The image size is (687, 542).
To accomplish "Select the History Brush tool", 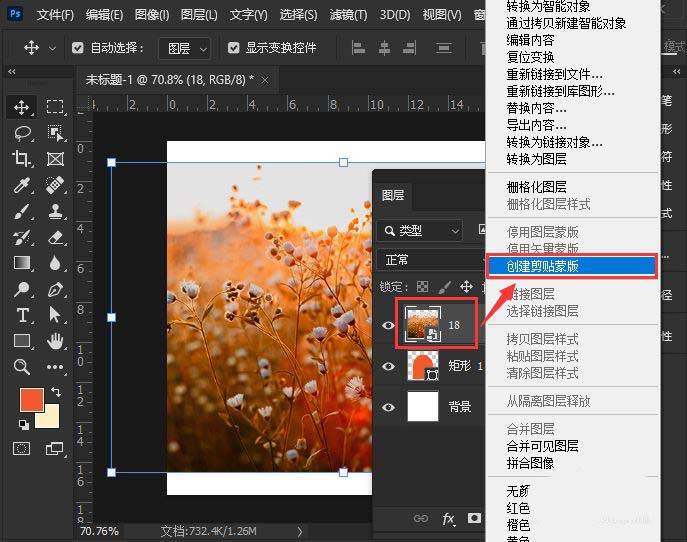I will tap(21, 237).
